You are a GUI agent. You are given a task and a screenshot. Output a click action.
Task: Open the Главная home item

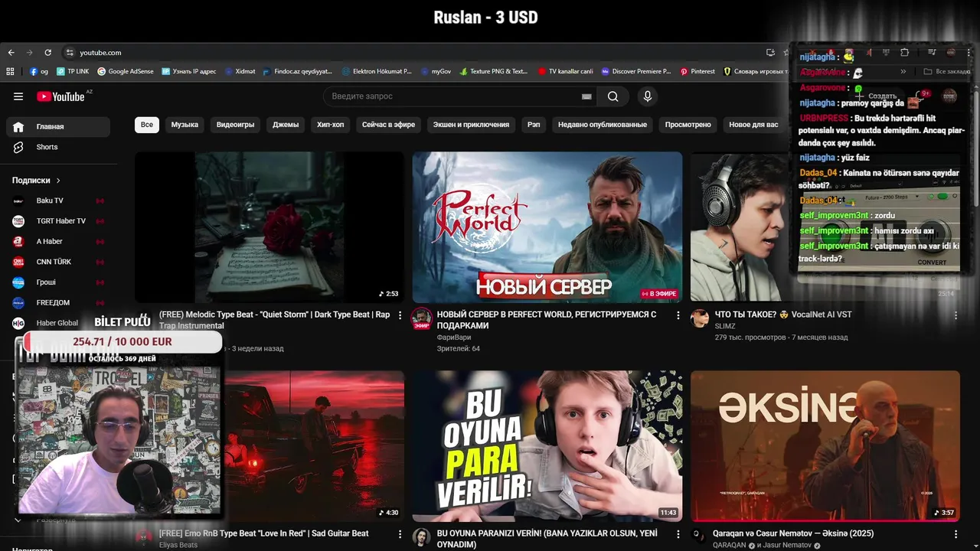pyautogui.click(x=58, y=126)
